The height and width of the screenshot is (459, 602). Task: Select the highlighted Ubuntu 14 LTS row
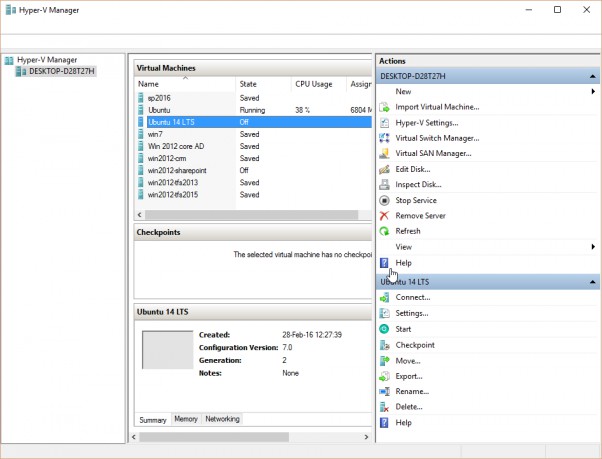[253, 122]
